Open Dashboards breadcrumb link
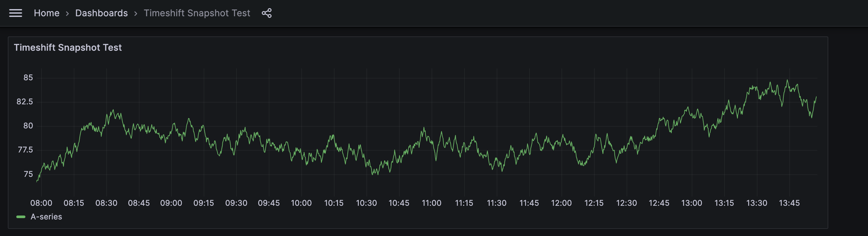This screenshot has width=868, height=236. tap(102, 13)
